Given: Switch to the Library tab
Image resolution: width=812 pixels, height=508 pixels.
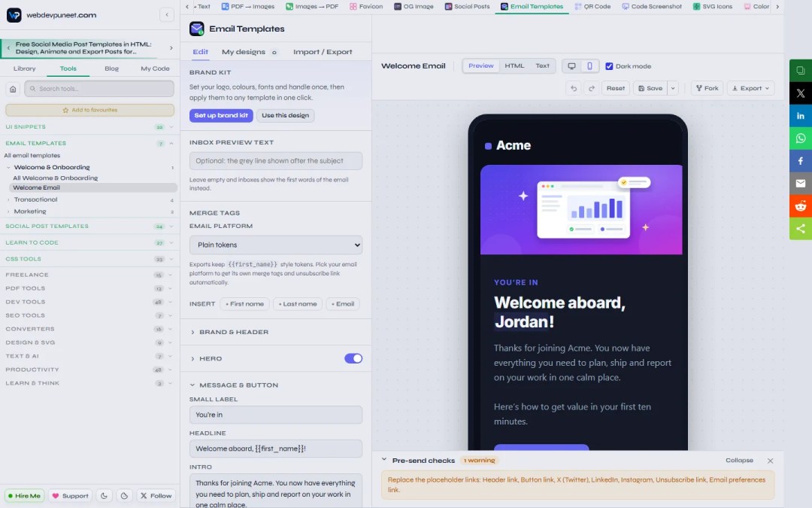Looking at the screenshot, I should (24, 68).
